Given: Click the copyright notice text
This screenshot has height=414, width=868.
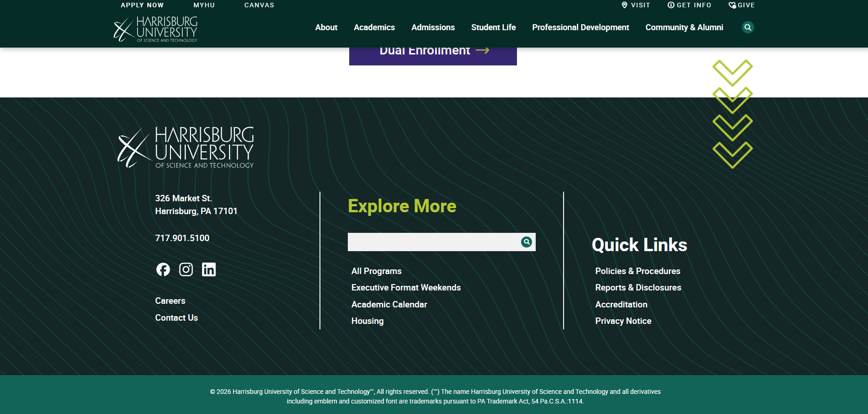Looking at the screenshot, I should (435, 397).
